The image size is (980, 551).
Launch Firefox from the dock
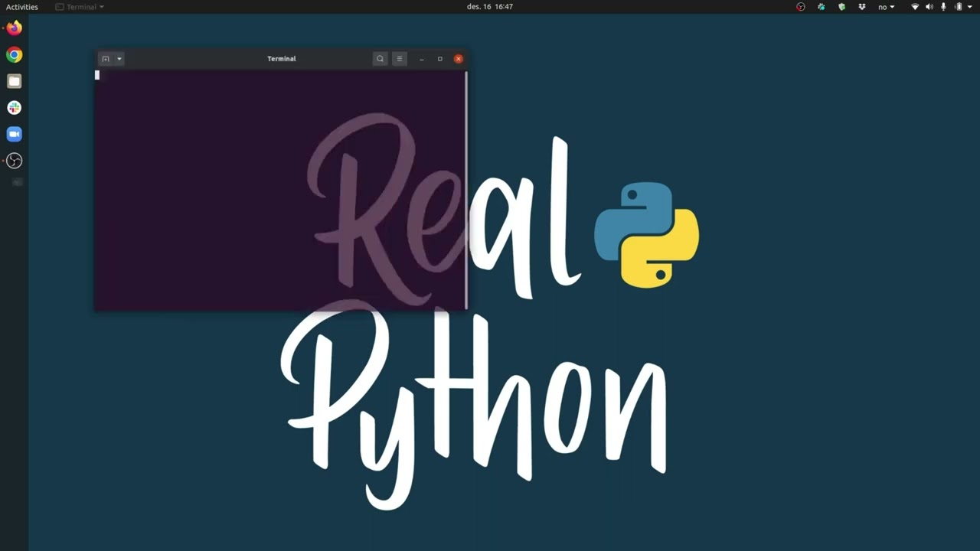point(14,28)
